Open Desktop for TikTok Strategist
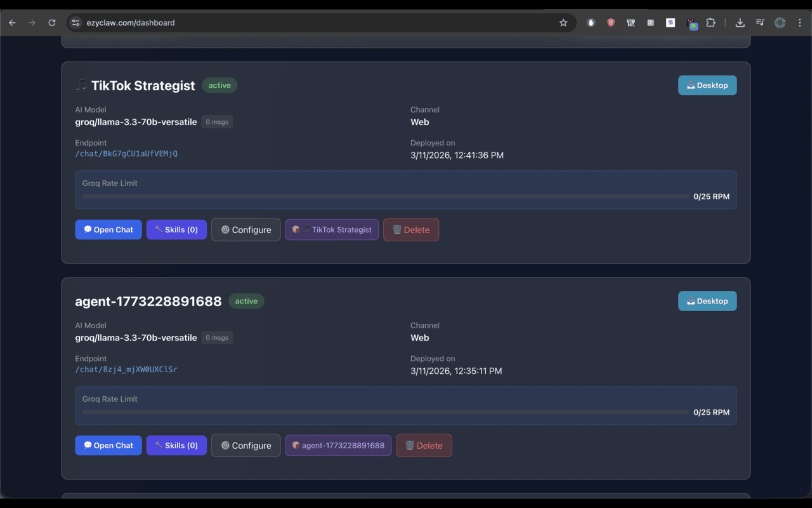Image resolution: width=812 pixels, height=508 pixels. coord(707,85)
